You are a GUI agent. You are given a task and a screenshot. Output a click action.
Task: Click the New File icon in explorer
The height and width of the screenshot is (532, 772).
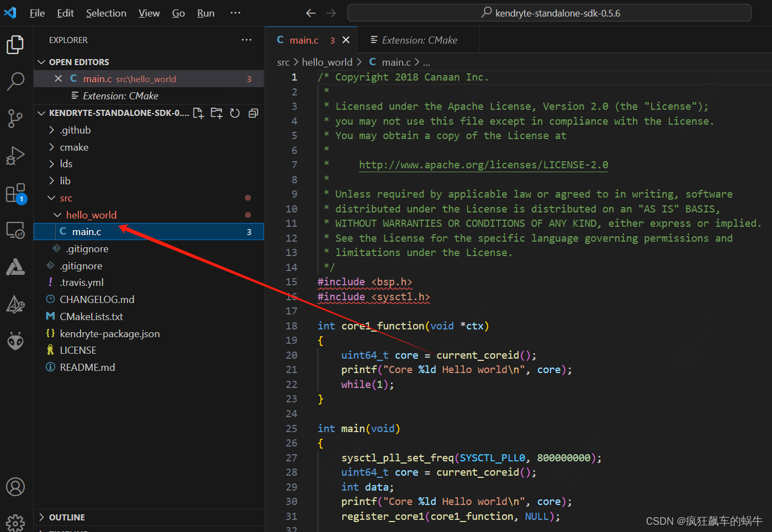pyautogui.click(x=198, y=113)
